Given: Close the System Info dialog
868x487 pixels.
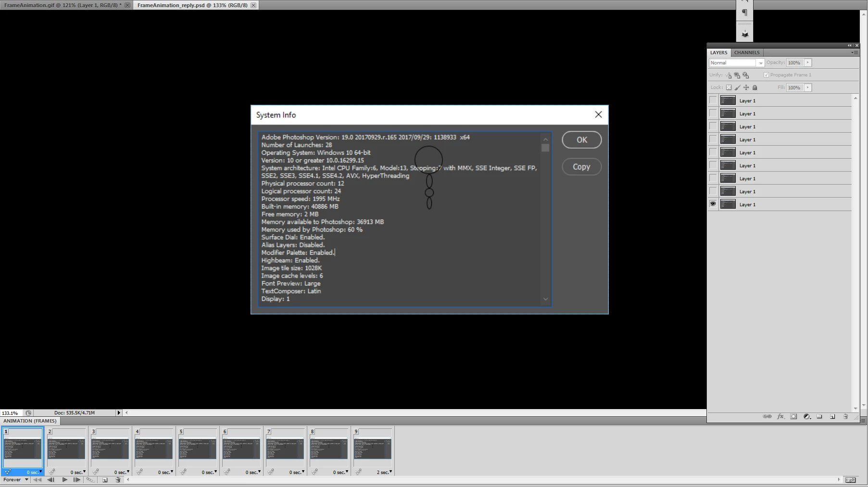Looking at the screenshot, I should click(x=598, y=114).
